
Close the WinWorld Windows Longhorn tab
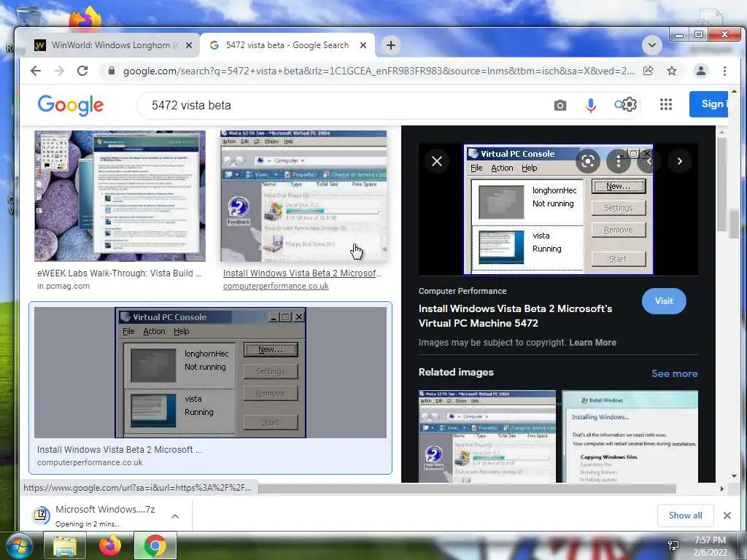coord(189,45)
